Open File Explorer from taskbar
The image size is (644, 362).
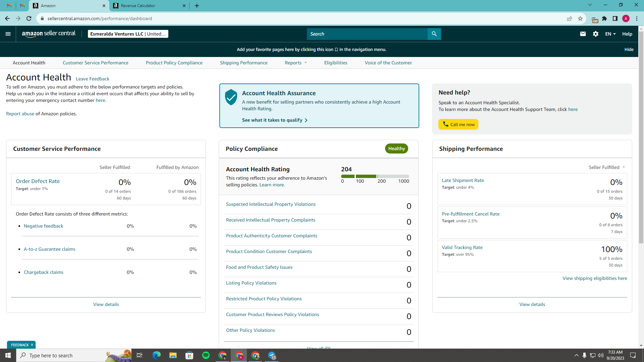[x=173, y=355]
